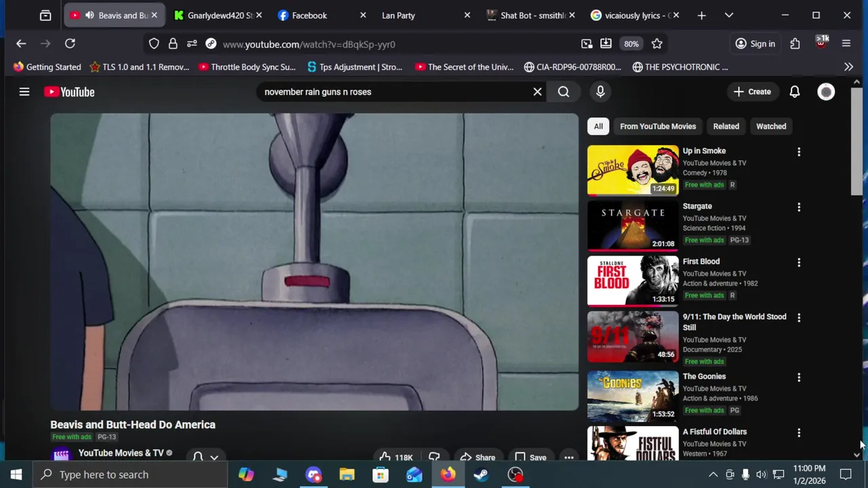Screen dimensions: 868x488
Task: Dislike the video with thumbs down
Action: tap(434, 457)
